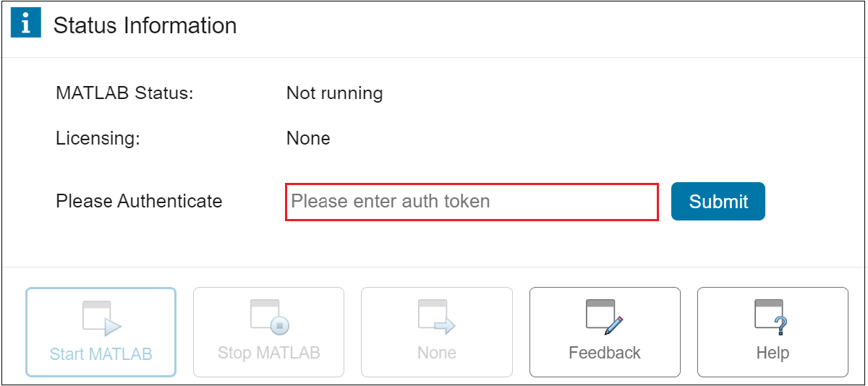Open Feedback via its text label
The width and height of the screenshot is (868, 386).
[605, 353]
